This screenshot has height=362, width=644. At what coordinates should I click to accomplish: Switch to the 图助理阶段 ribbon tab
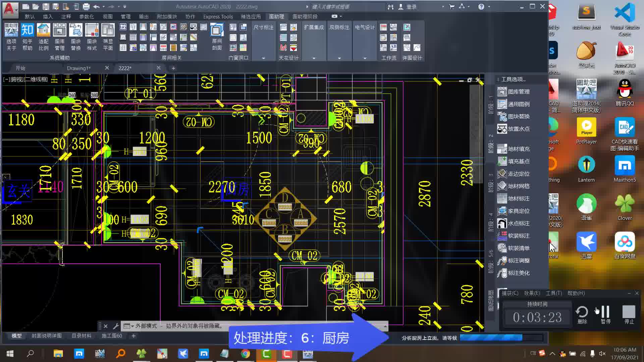click(305, 16)
